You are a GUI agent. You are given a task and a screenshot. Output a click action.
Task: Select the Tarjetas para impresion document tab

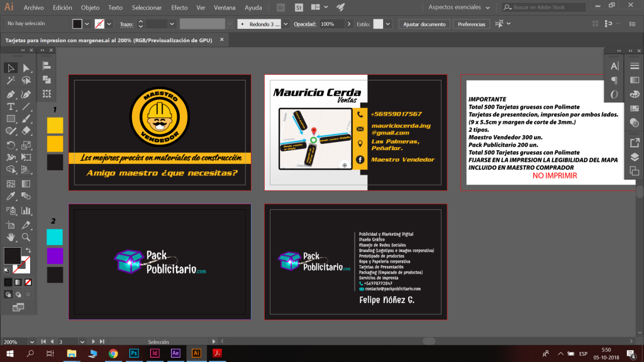pyautogui.click(x=109, y=40)
